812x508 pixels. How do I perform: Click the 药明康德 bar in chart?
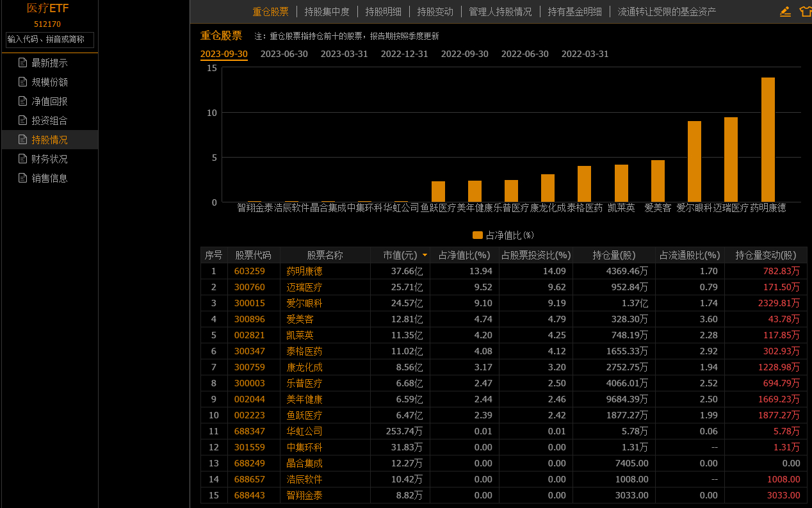pos(768,140)
